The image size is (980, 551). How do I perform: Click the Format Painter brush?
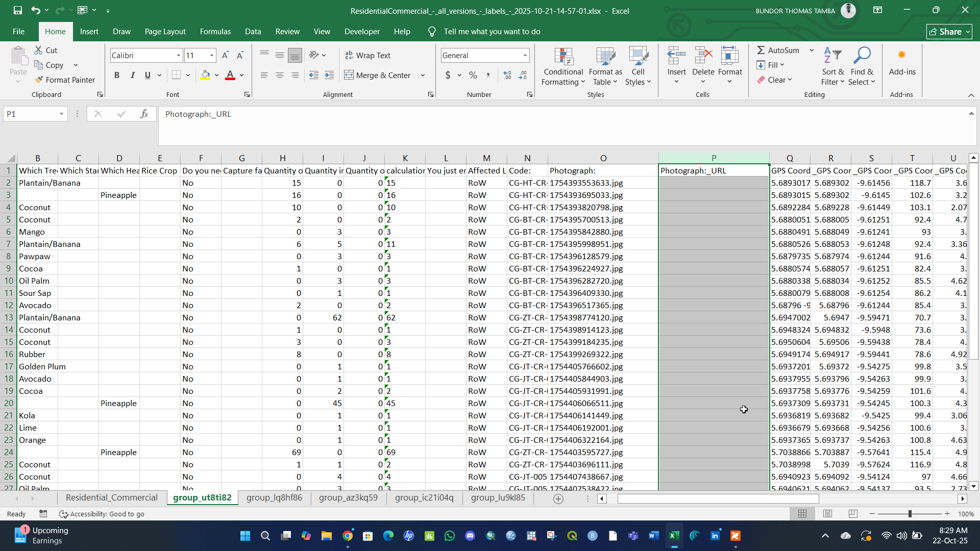coord(39,80)
